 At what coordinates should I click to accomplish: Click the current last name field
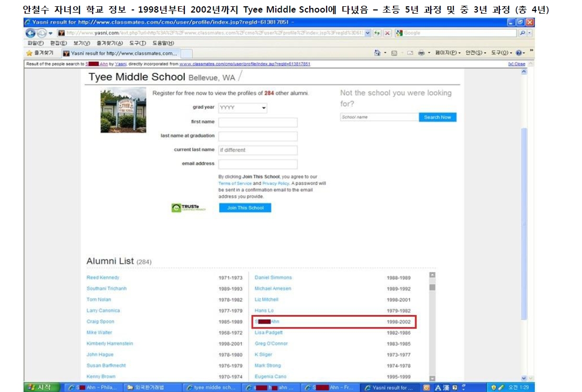(x=258, y=150)
